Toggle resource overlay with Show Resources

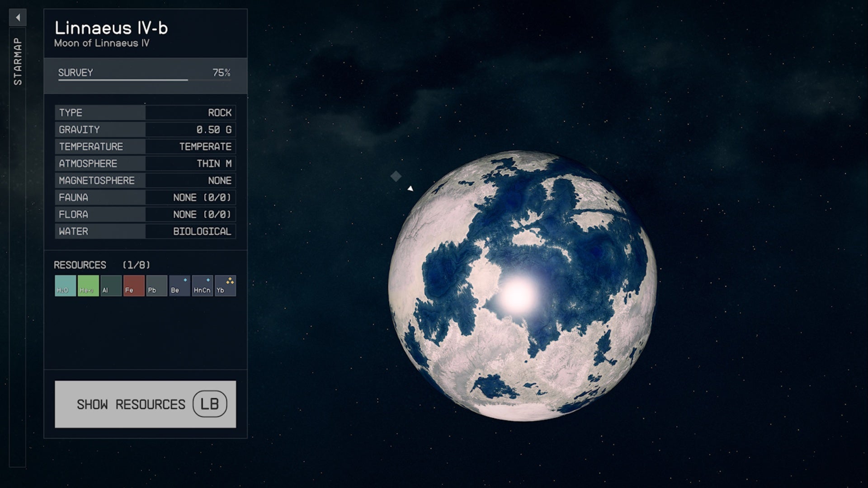click(146, 404)
